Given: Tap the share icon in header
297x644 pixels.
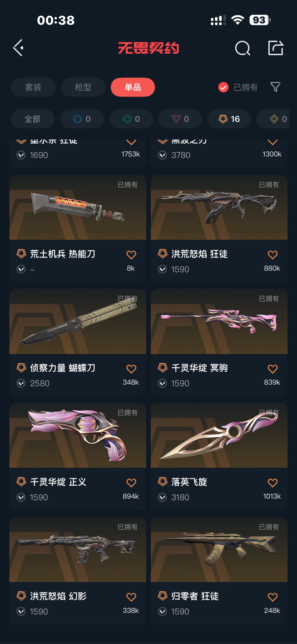Looking at the screenshot, I should tap(276, 48).
